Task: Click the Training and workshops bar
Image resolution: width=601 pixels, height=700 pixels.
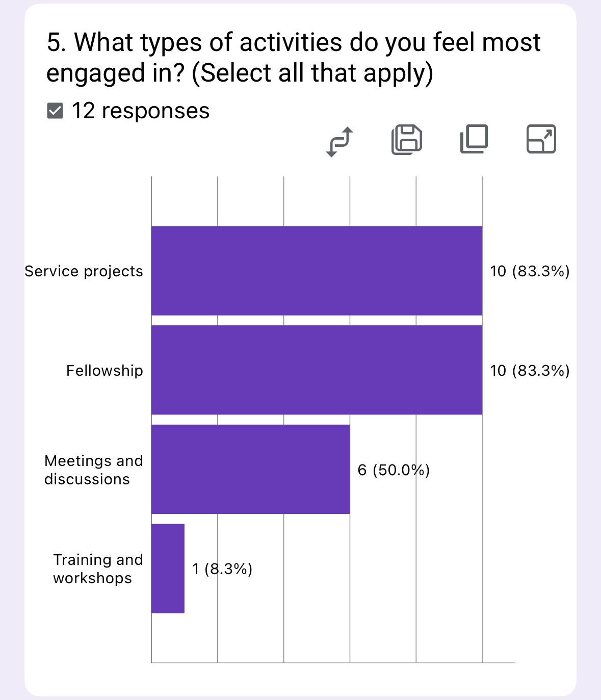Action: [x=168, y=568]
